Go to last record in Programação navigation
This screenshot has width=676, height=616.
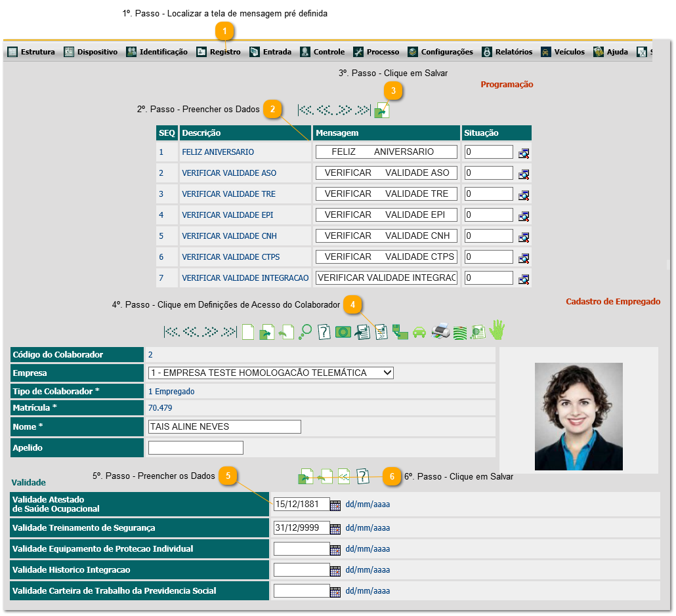(362, 110)
